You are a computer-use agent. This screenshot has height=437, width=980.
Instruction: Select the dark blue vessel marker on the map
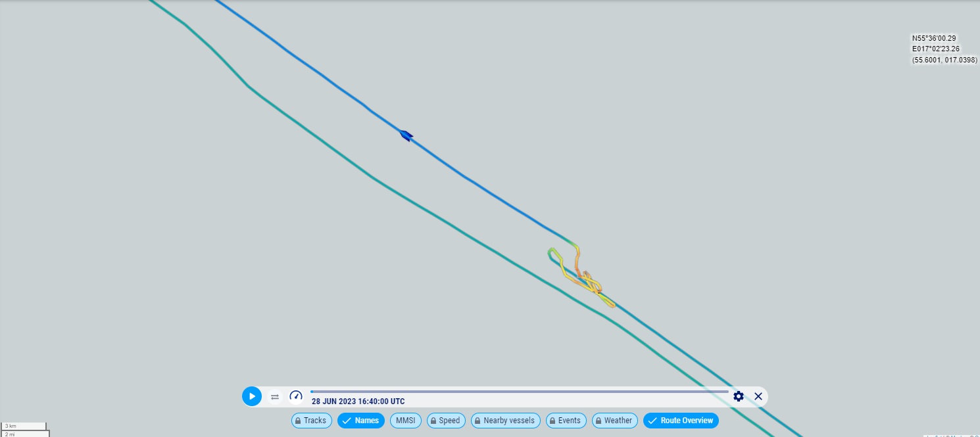(406, 135)
